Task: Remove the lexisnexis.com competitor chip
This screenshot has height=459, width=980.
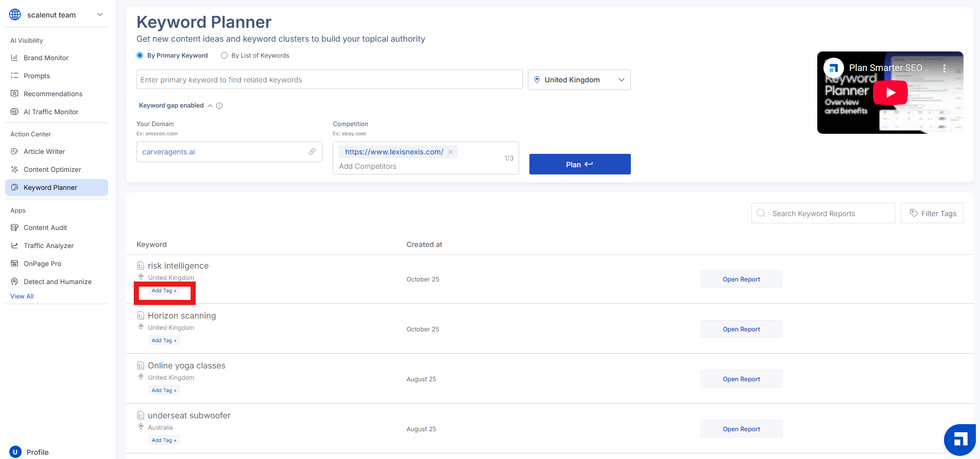Action: [451, 152]
